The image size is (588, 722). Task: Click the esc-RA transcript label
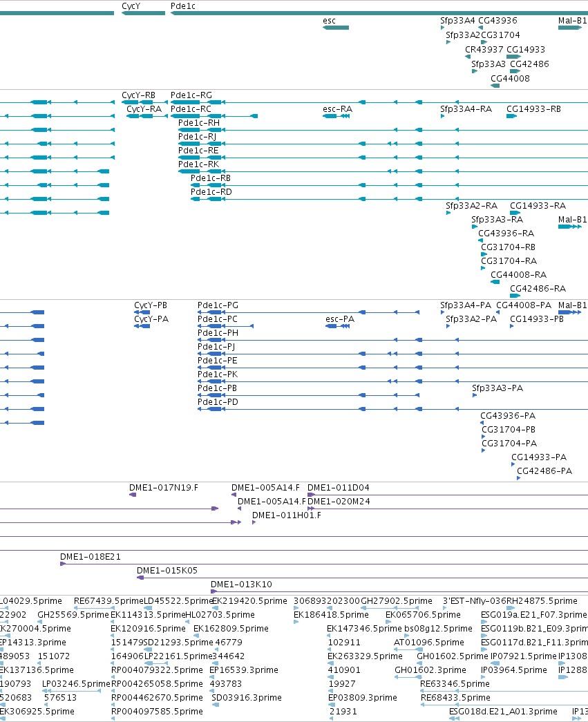(x=337, y=108)
